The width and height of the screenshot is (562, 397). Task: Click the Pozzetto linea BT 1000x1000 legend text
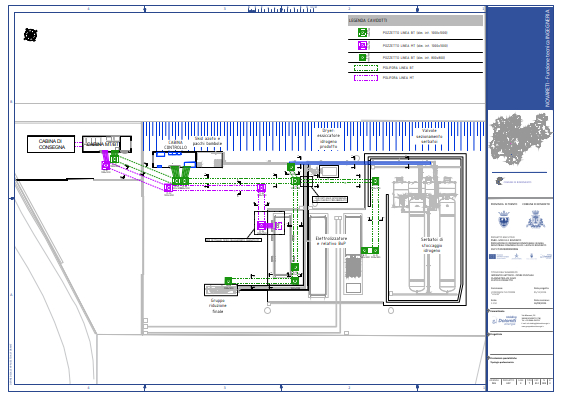[x=415, y=33]
